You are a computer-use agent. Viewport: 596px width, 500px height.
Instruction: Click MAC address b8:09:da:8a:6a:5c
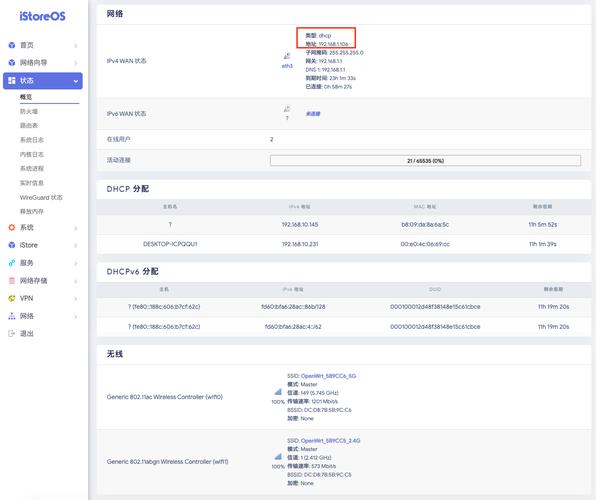(x=425, y=225)
